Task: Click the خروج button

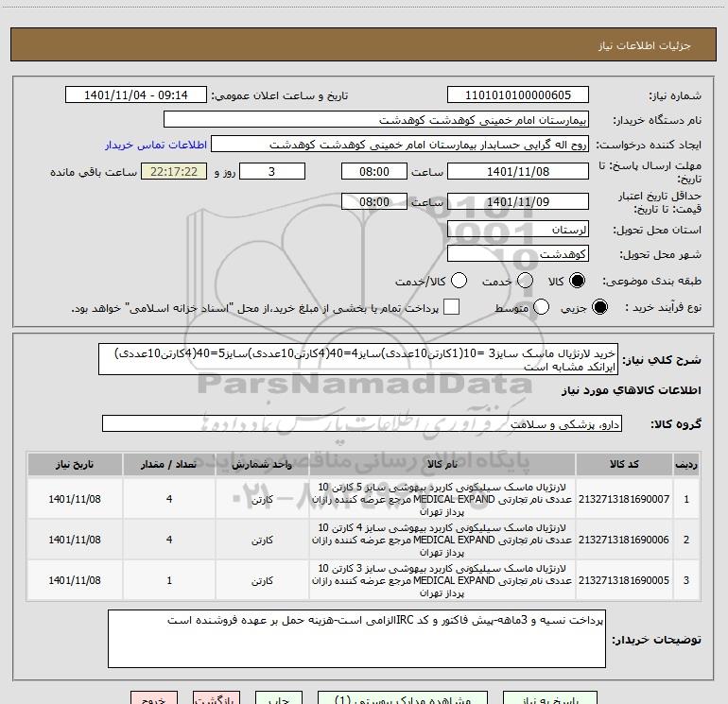Action: [154, 698]
